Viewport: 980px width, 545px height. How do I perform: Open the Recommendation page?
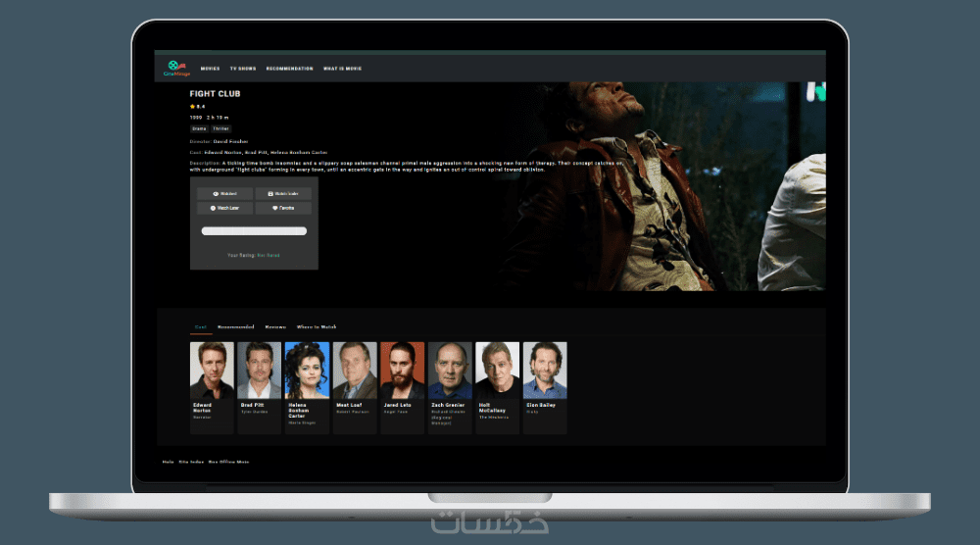(x=289, y=69)
